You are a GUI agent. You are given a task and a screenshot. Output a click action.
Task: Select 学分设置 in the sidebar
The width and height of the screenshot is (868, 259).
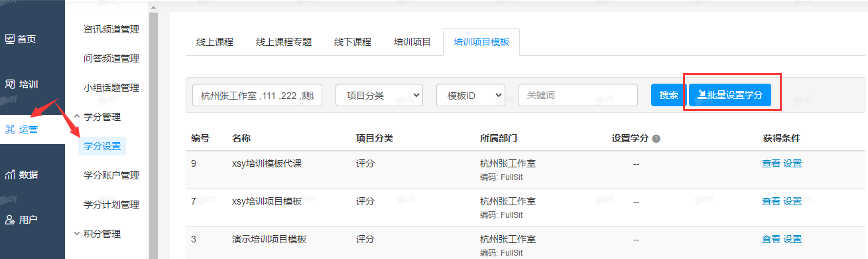coord(102,146)
